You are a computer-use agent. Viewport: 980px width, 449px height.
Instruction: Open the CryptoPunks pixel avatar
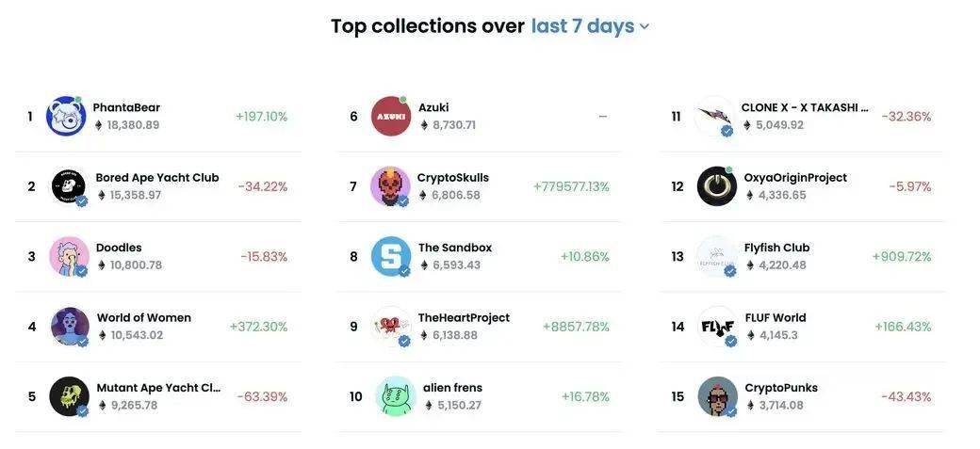(x=718, y=396)
